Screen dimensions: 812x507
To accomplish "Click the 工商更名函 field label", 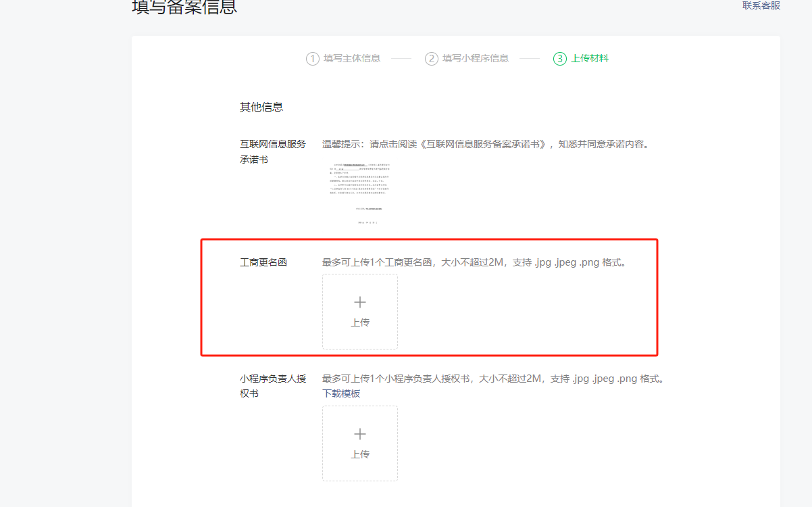I will click(x=263, y=262).
